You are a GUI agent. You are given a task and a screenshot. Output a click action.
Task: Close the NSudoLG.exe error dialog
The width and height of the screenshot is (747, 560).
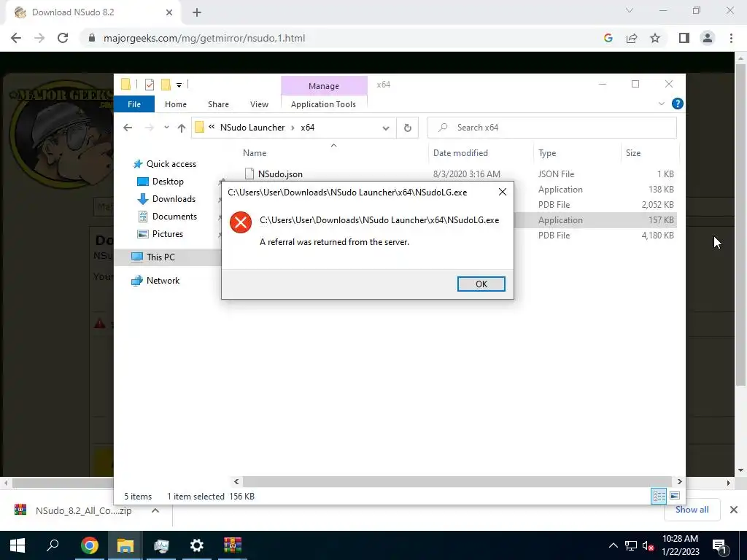[x=502, y=192]
